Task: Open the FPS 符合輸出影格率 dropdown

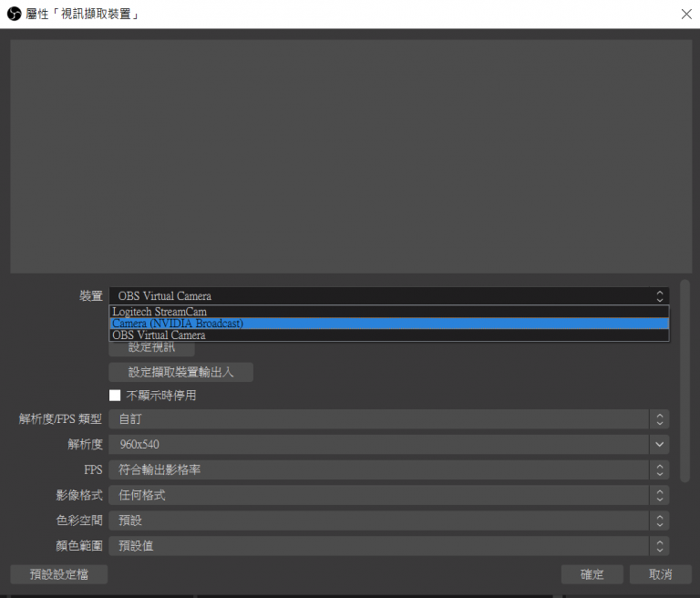Action: [389, 469]
